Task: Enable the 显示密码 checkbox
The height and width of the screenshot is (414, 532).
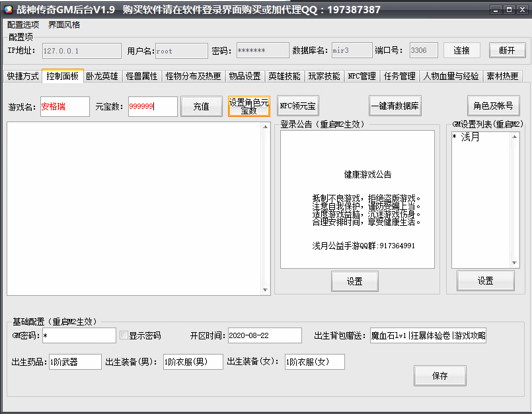Action: (124, 335)
